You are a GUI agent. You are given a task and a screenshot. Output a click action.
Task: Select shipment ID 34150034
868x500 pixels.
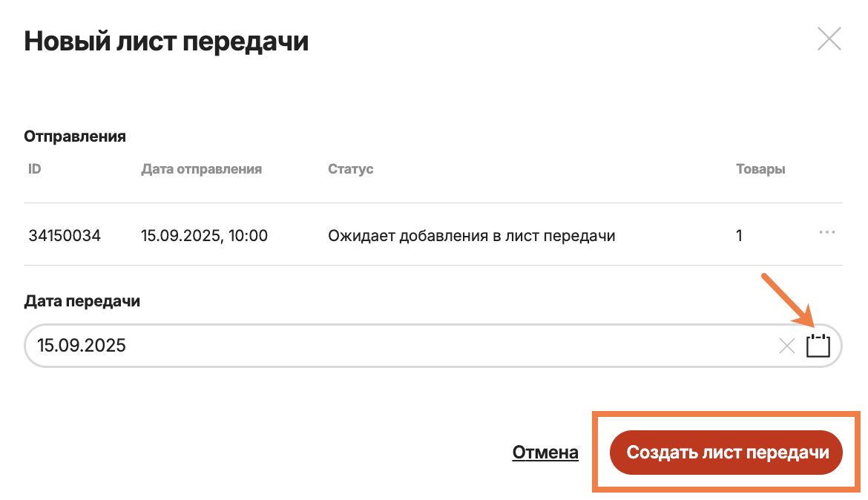[x=65, y=236]
